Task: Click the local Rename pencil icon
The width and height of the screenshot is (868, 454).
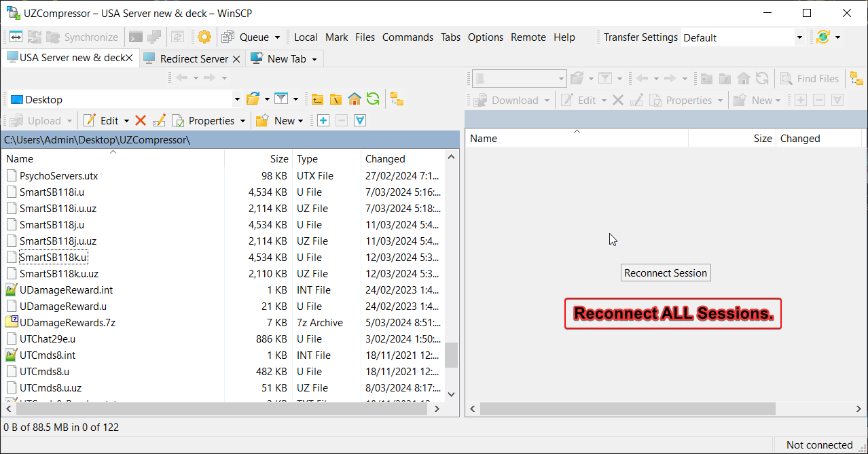Action: [x=159, y=121]
